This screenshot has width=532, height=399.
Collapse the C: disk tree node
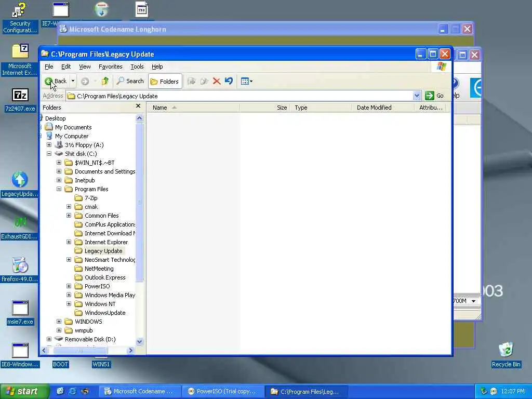(49, 154)
